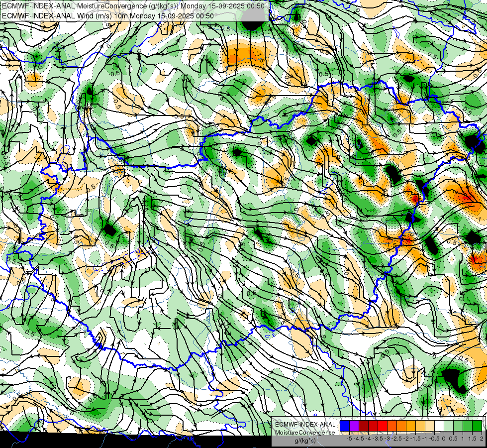Click the "-3" tick label in the legend
The width and height of the screenshot is (487, 448).
pos(387,439)
